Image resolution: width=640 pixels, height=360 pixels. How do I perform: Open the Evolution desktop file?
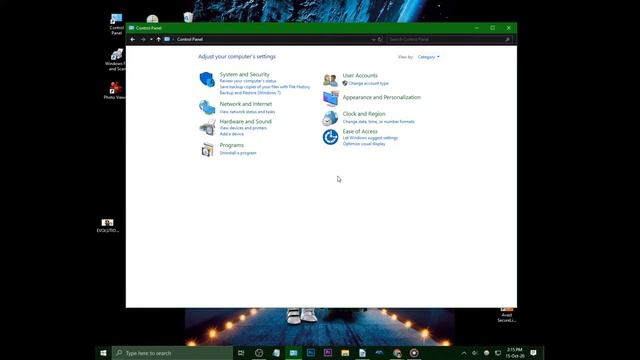(108, 225)
